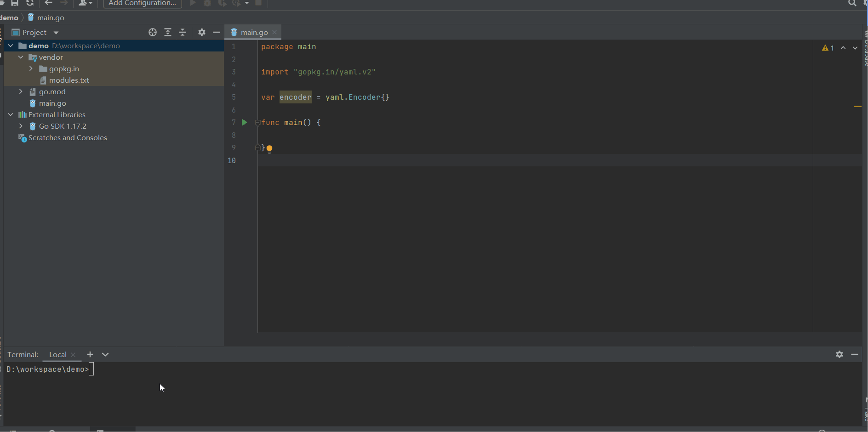Click Expand All in Project panel
Screen dimensions: 868x432
pyautogui.click(x=168, y=32)
